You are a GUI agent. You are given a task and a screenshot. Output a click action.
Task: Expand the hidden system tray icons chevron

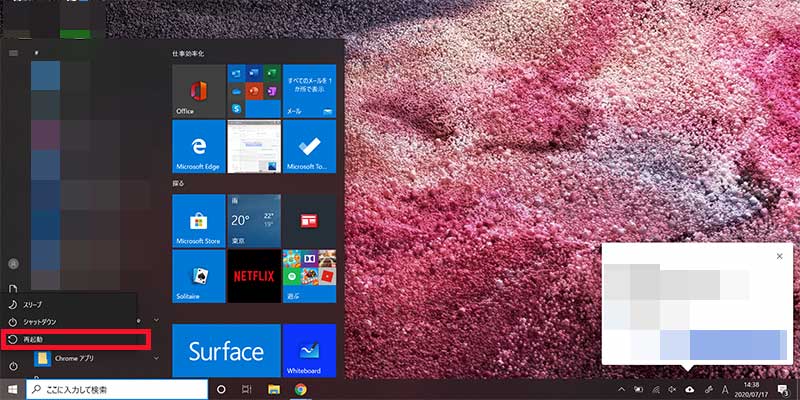620,389
